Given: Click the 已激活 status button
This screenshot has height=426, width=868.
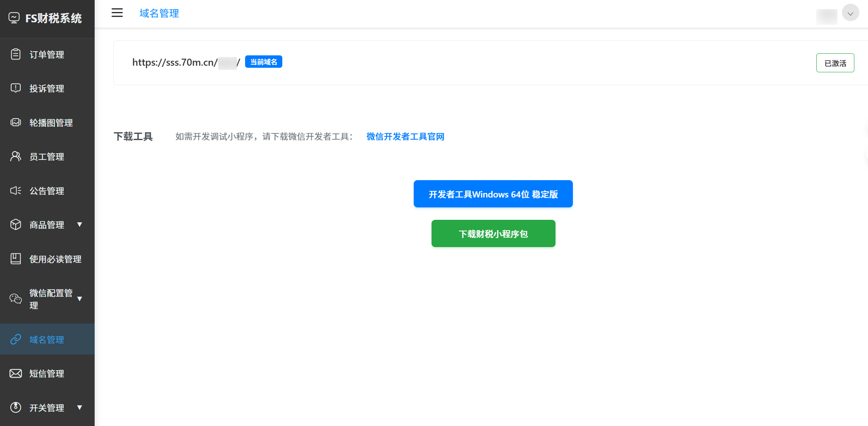Looking at the screenshot, I should click(x=835, y=63).
